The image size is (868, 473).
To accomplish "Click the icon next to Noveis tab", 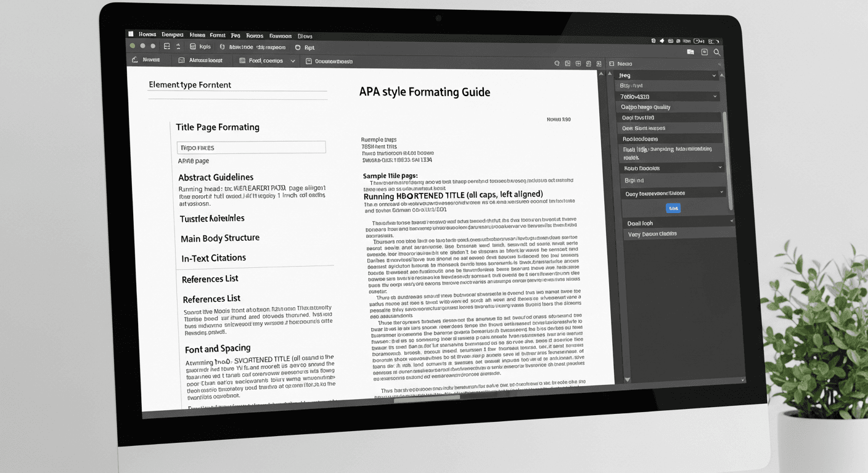I will click(x=134, y=60).
